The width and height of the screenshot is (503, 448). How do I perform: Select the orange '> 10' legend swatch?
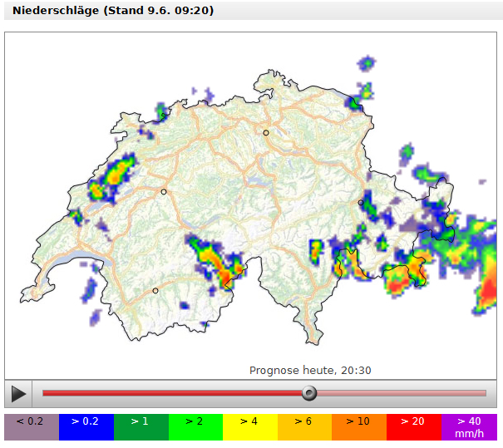pos(358,426)
